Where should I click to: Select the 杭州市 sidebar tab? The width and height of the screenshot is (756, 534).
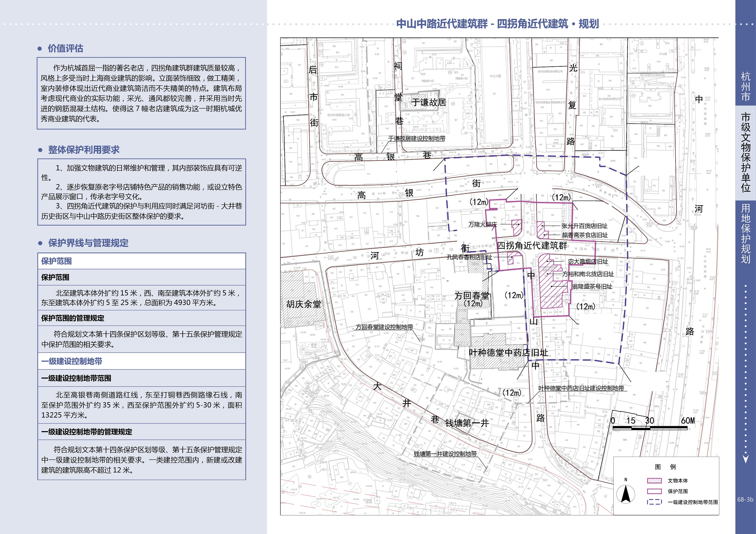(745, 86)
